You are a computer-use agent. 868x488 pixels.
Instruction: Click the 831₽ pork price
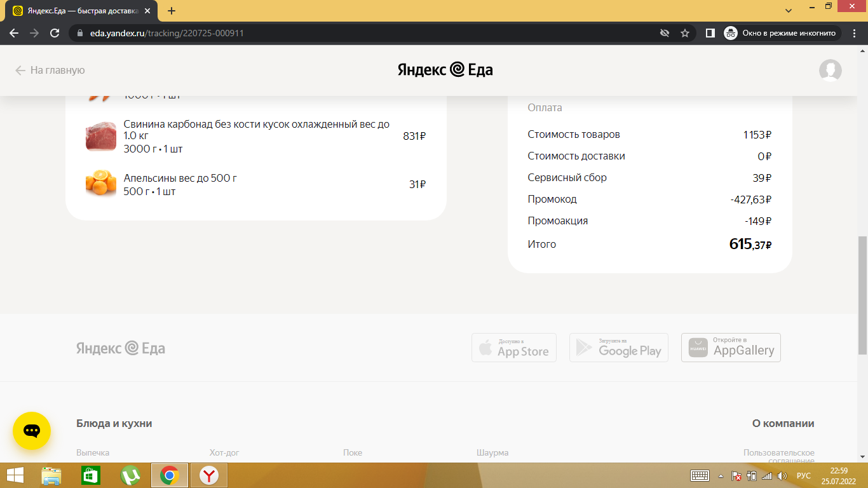(414, 136)
